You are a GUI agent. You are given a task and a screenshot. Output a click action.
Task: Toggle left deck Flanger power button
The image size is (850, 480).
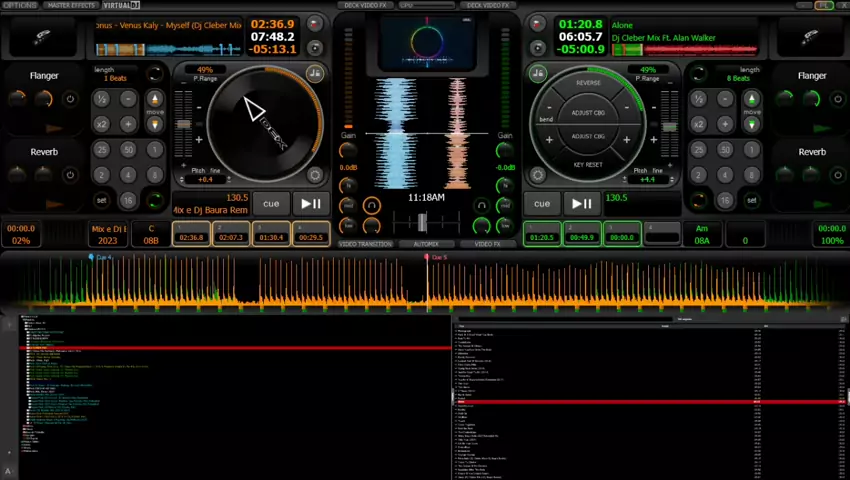pyautogui.click(x=70, y=99)
